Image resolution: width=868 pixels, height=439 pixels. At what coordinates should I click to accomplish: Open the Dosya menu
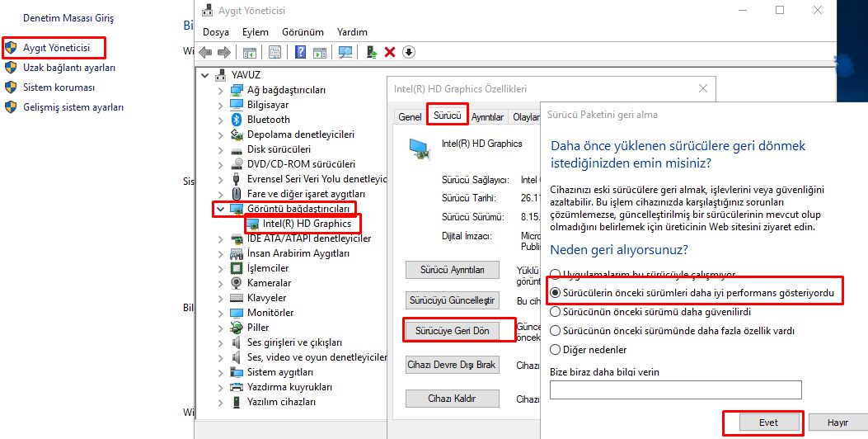click(x=216, y=32)
